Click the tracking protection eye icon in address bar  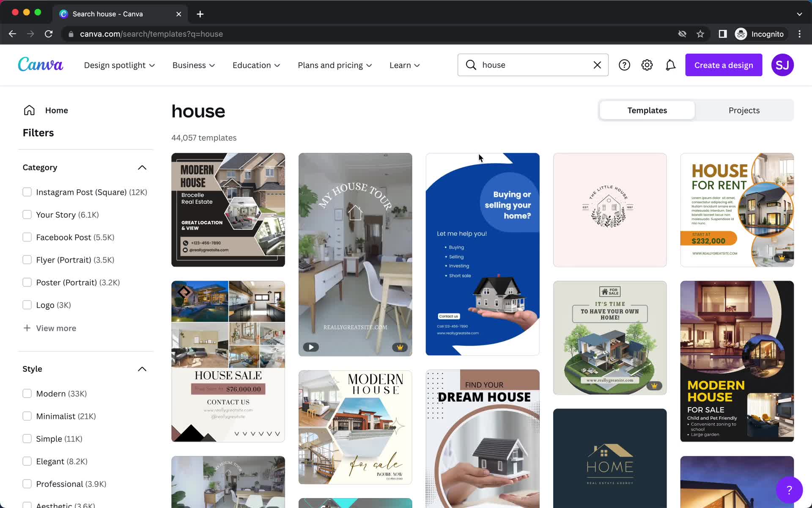click(x=682, y=34)
